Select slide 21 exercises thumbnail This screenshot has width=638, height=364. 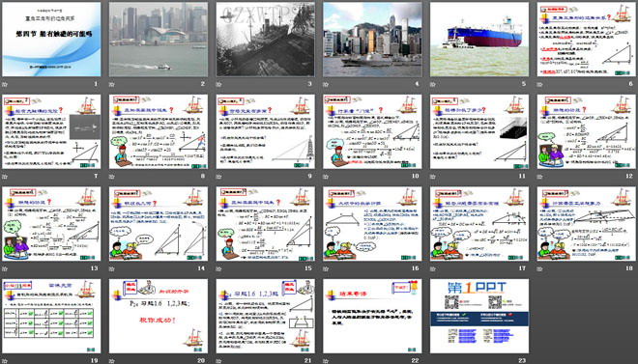265,316
